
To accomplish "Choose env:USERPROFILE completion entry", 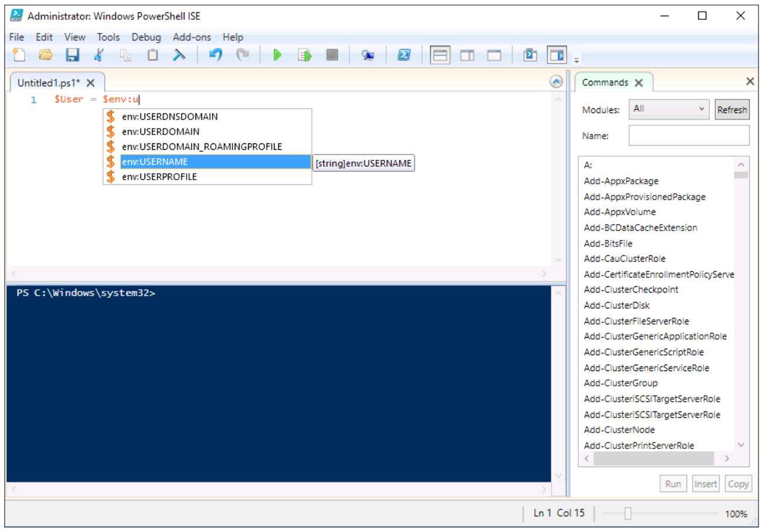I will [x=207, y=176].
